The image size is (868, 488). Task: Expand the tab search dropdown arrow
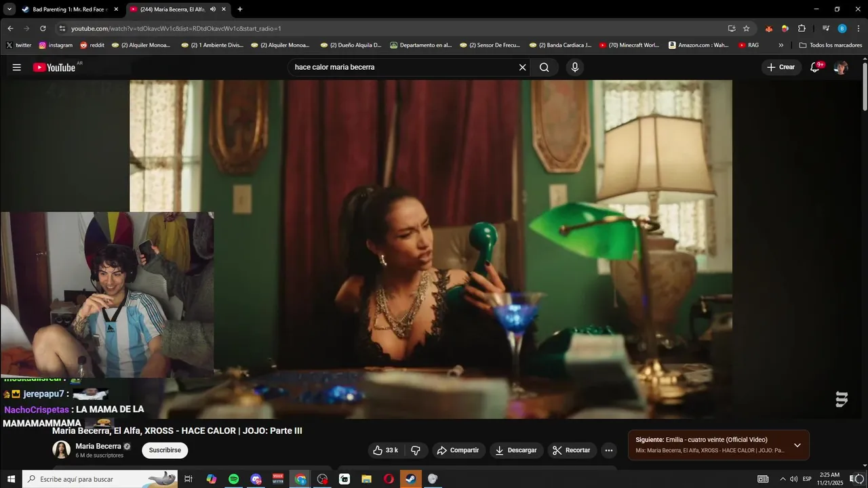[x=9, y=9]
